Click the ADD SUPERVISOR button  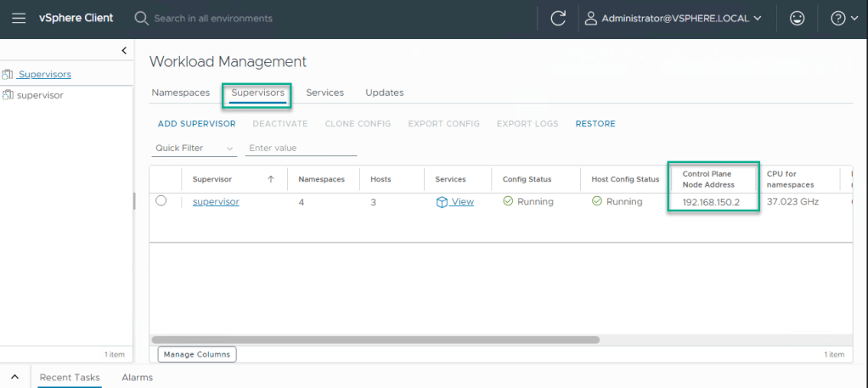[x=196, y=124]
